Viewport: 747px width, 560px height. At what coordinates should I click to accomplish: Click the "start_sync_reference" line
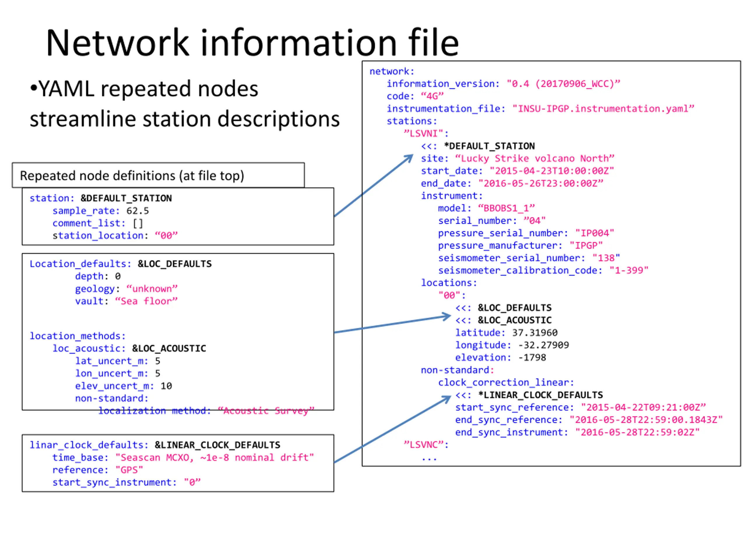tap(581, 407)
